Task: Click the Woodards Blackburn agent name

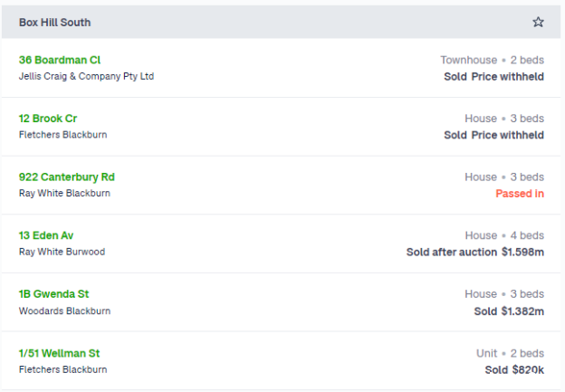Action: [x=65, y=311]
